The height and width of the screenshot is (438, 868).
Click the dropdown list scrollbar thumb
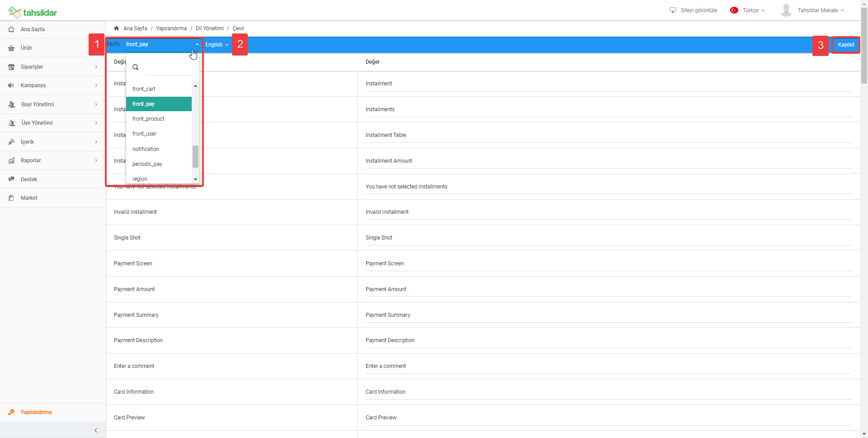[195, 156]
